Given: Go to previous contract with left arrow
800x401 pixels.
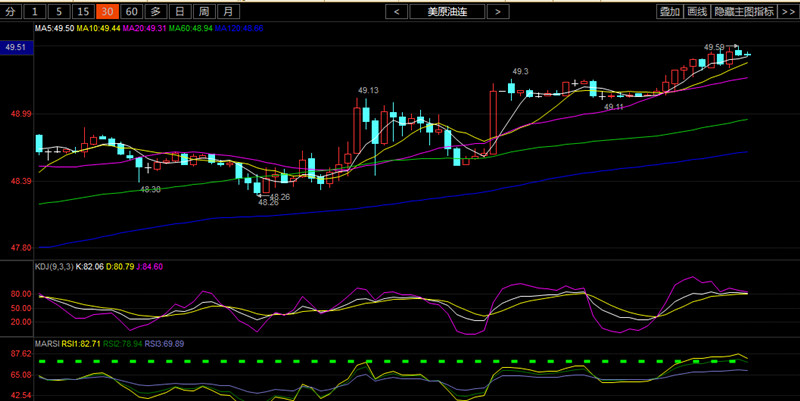Looking at the screenshot, I should pyautogui.click(x=397, y=12).
